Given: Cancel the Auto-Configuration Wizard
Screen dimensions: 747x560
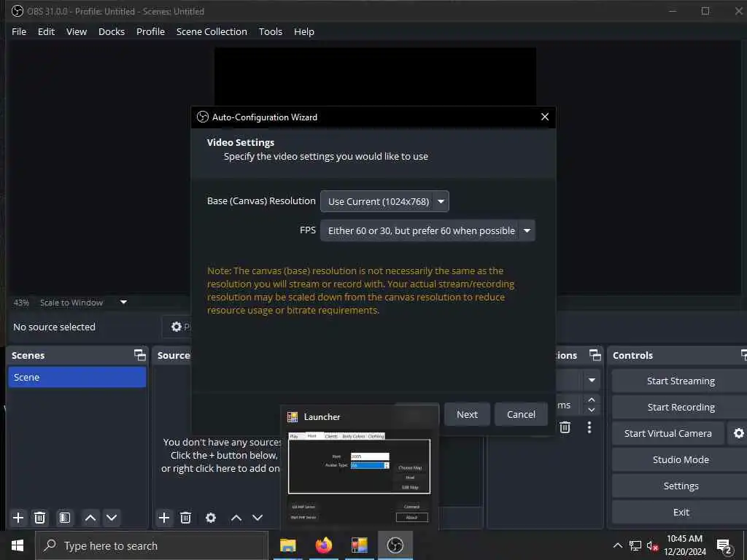Looking at the screenshot, I should tap(521, 414).
